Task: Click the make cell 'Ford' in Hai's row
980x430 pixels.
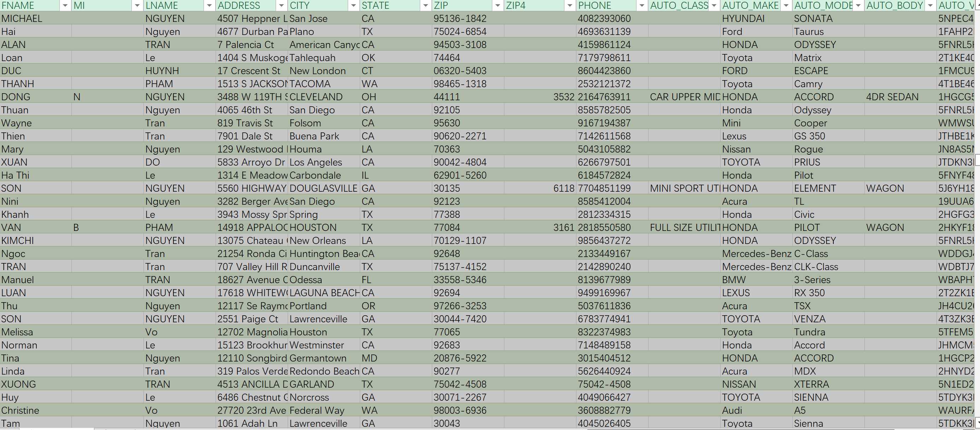Action: (x=756, y=31)
